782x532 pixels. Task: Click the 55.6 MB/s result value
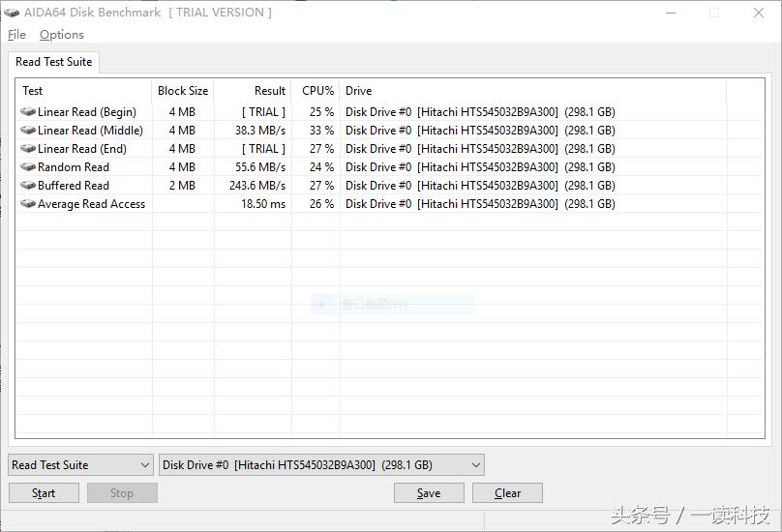coord(260,167)
